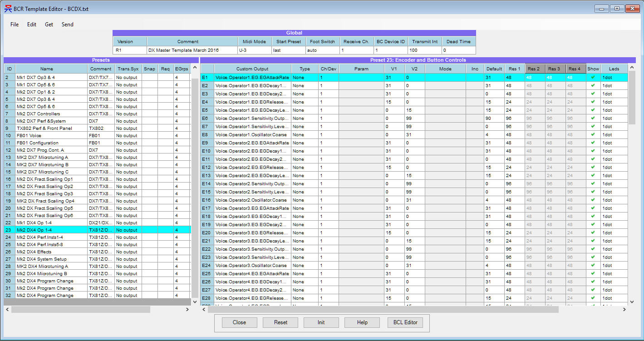Click the presets horizontal scroll right arrow

click(187, 309)
